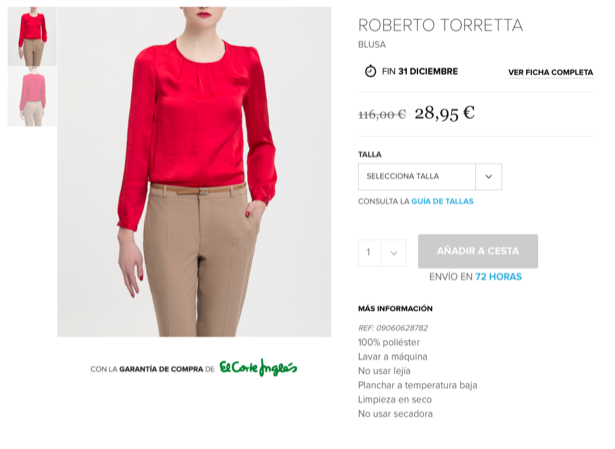Open the SELECCIONA TALLA combo box

(x=430, y=176)
